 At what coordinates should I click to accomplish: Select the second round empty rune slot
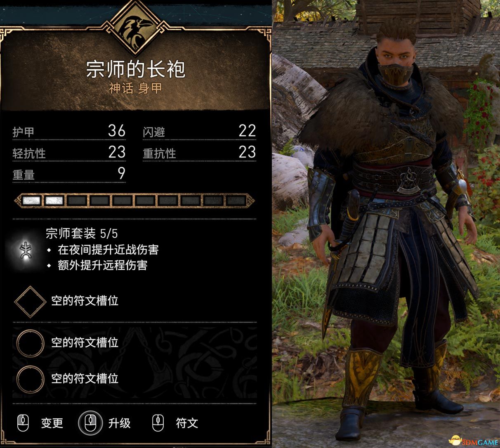coord(30,379)
